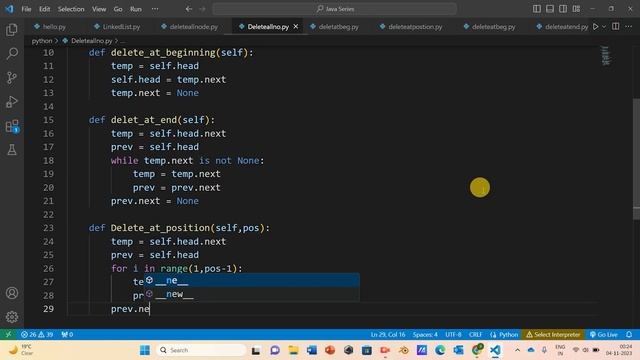This screenshot has height=360, width=640.
Task: Open the Go menu
Action: (x=118, y=9)
